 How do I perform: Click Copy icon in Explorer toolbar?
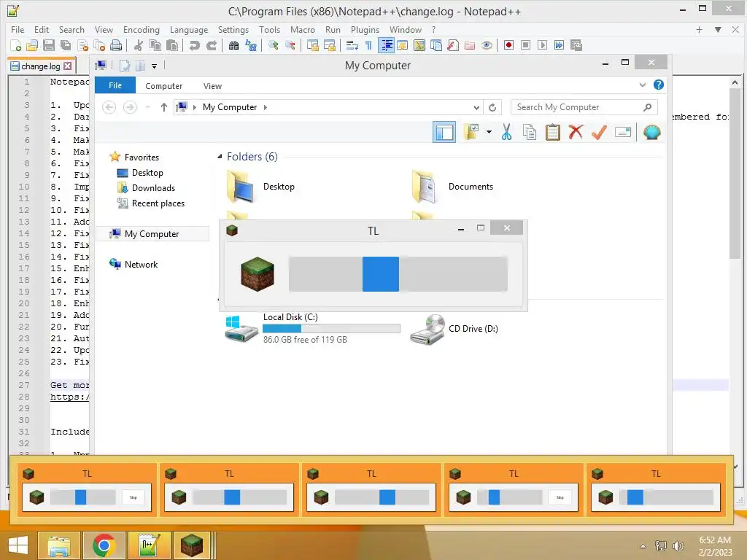click(x=530, y=132)
